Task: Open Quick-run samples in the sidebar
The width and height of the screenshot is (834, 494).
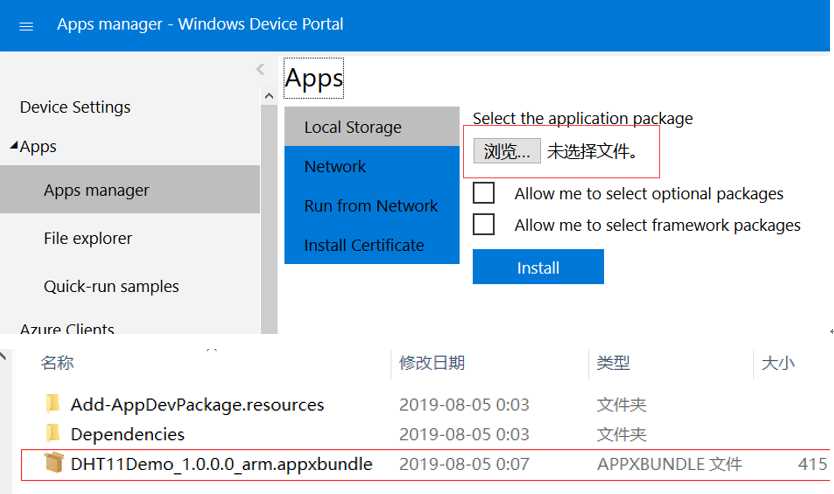Action: pos(111,286)
